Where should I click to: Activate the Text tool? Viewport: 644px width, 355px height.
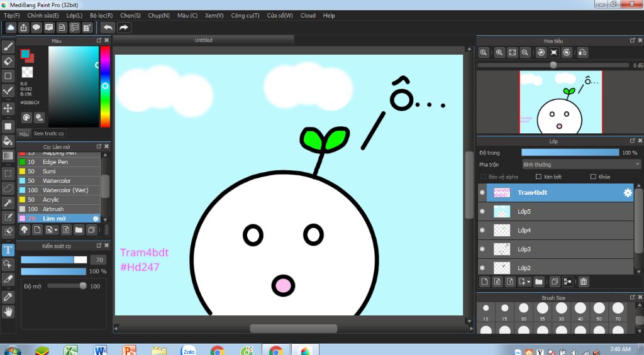8,249
